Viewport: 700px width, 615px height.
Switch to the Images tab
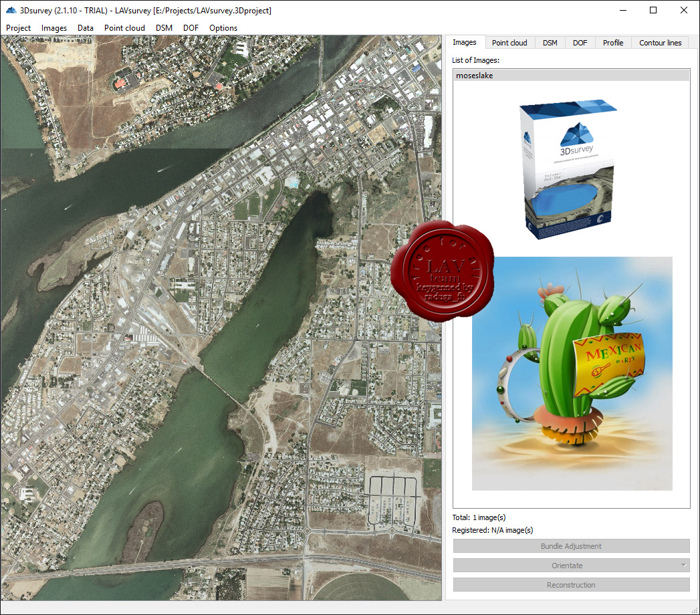(x=464, y=42)
